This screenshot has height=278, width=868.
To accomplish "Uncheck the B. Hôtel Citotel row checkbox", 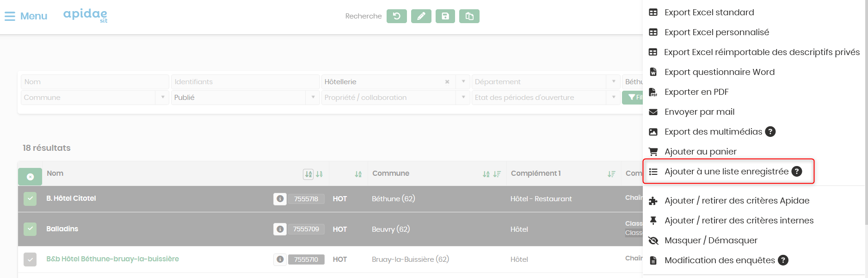I will (x=30, y=199).
